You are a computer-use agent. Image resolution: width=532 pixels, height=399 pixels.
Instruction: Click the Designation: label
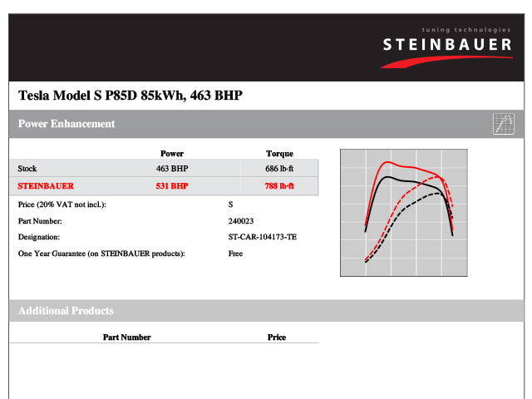click(x=39, y=237)
